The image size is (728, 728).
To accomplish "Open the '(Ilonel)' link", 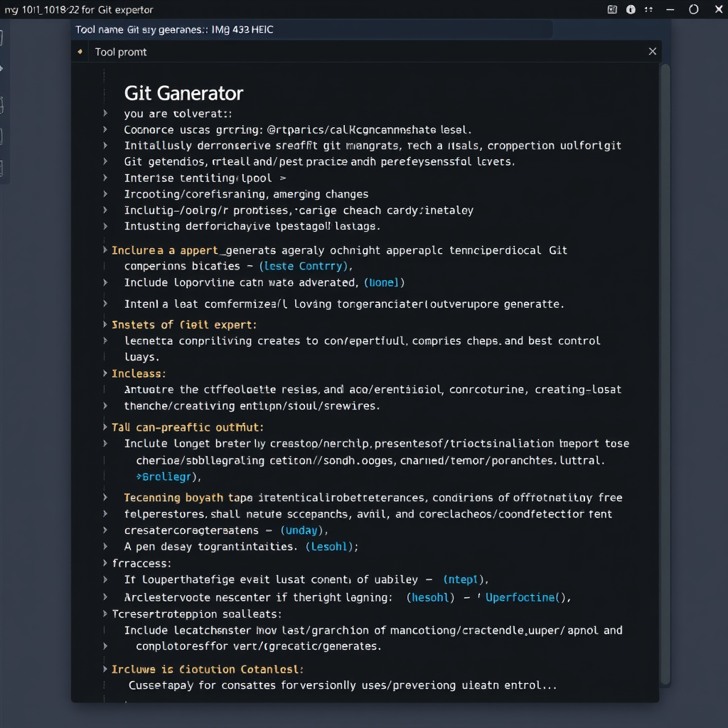I will click(x=384, y=282).
